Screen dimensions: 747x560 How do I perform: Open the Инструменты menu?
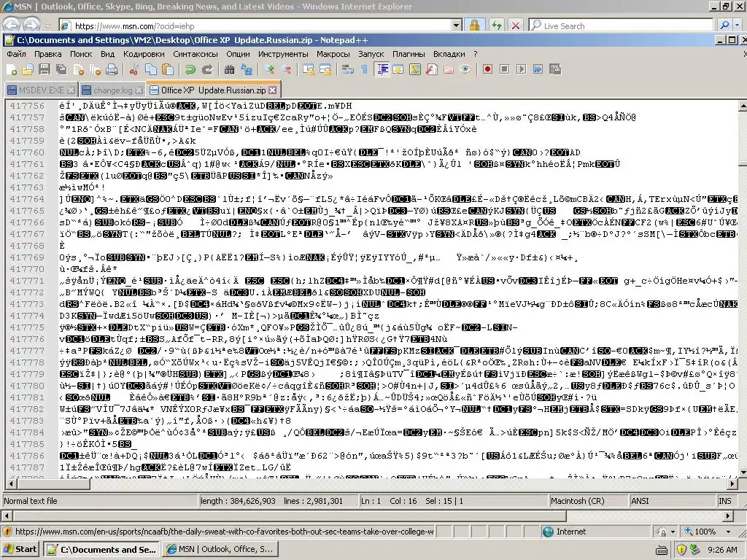pyautogui.click(x=283, y=54)
